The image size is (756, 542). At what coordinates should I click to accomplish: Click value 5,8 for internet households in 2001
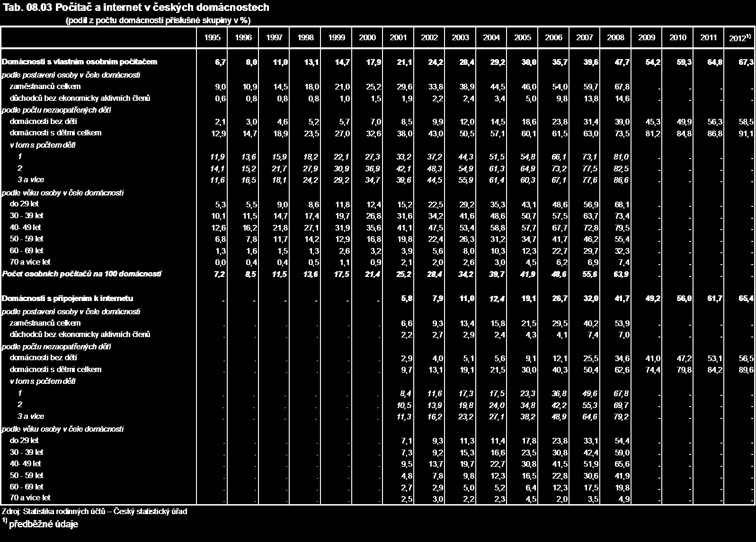pyautogui.click(x=407, y=300)
